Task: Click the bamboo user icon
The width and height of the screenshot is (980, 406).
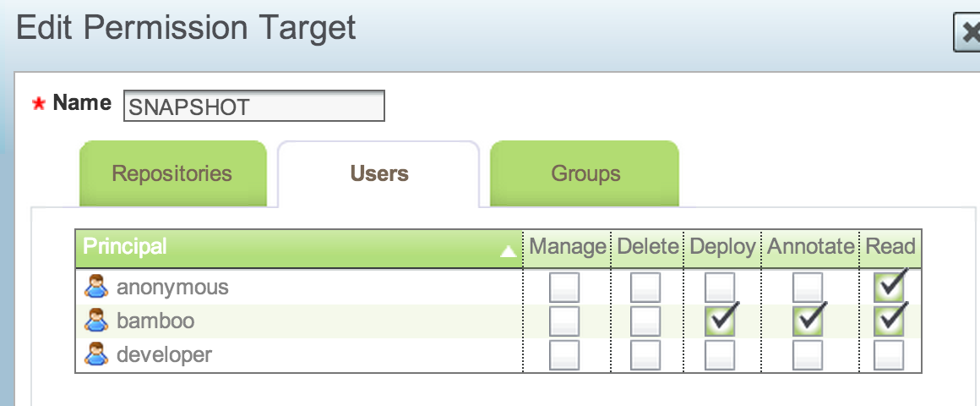Action: 97,321
